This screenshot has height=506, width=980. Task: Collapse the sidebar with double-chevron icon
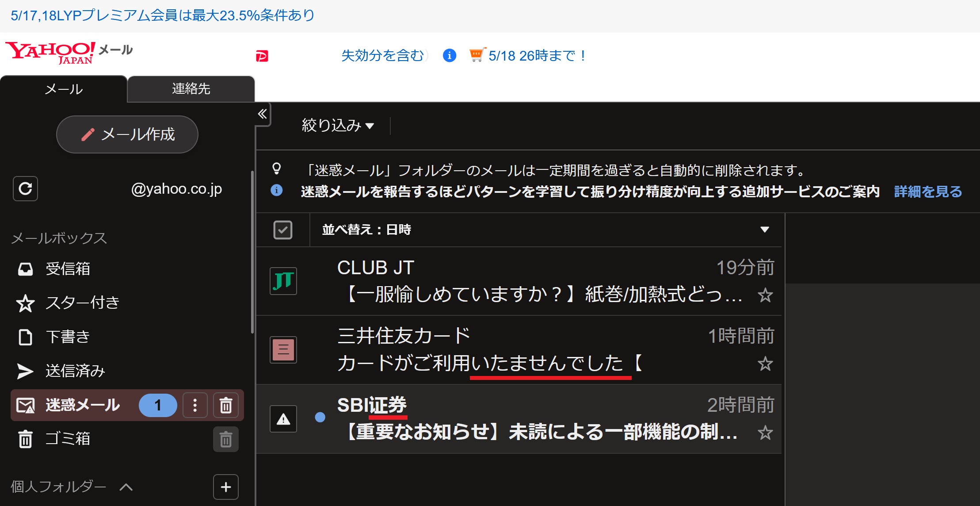(263, 114)
